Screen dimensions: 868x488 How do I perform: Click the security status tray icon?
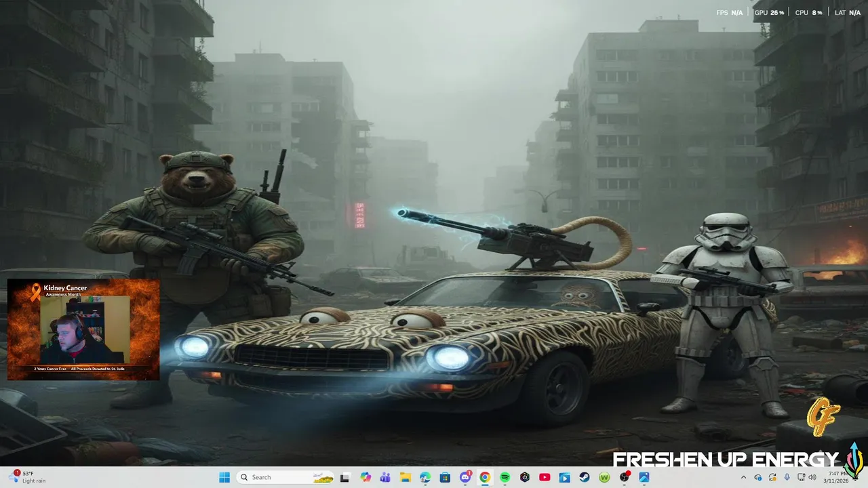click(759, 477)
